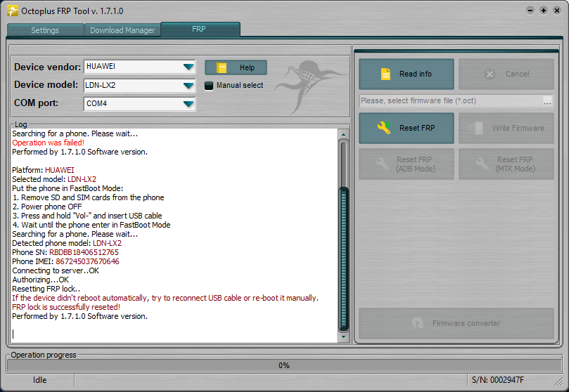Click the Read info document icon
576x392 pixels.
[385, 74]
